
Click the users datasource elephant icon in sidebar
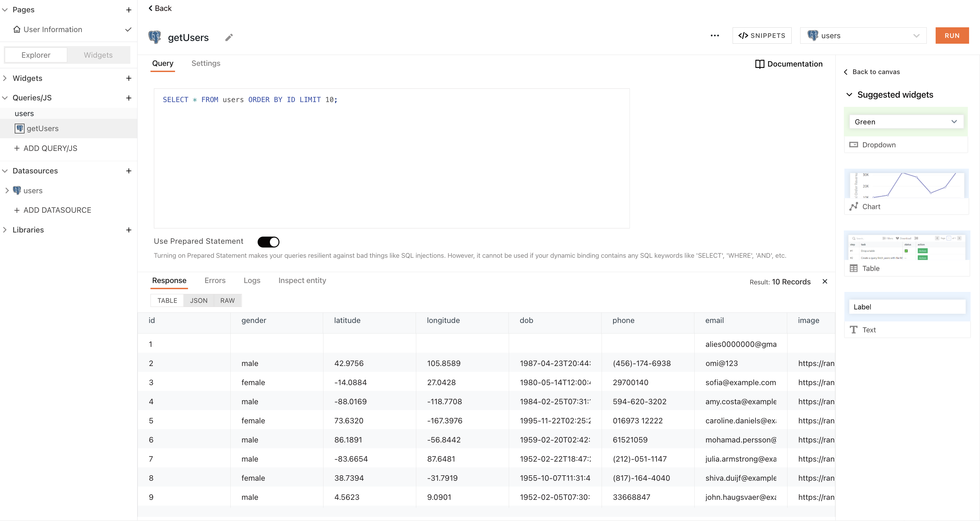(x=17, y=190)
